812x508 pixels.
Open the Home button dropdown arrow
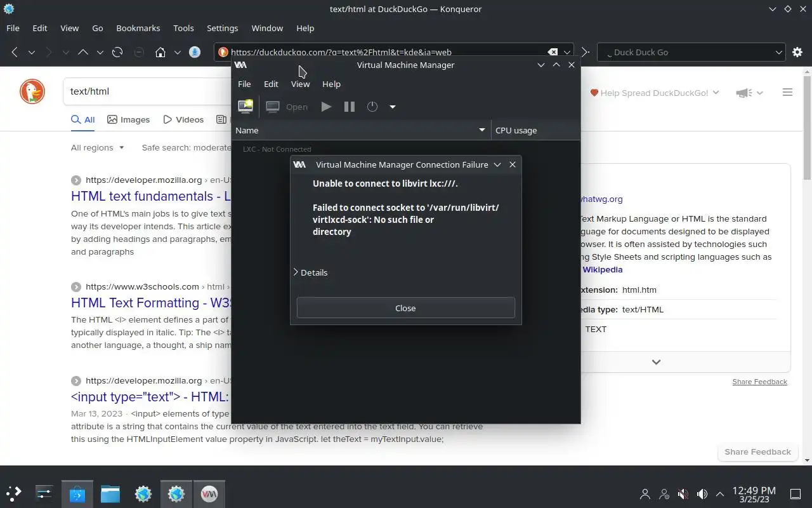point(178,52)
